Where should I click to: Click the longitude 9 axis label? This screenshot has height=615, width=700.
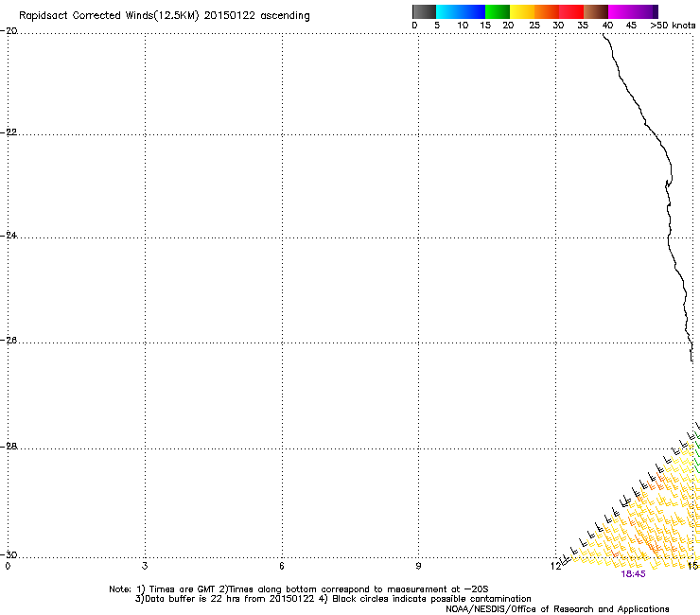coord(418,566)
